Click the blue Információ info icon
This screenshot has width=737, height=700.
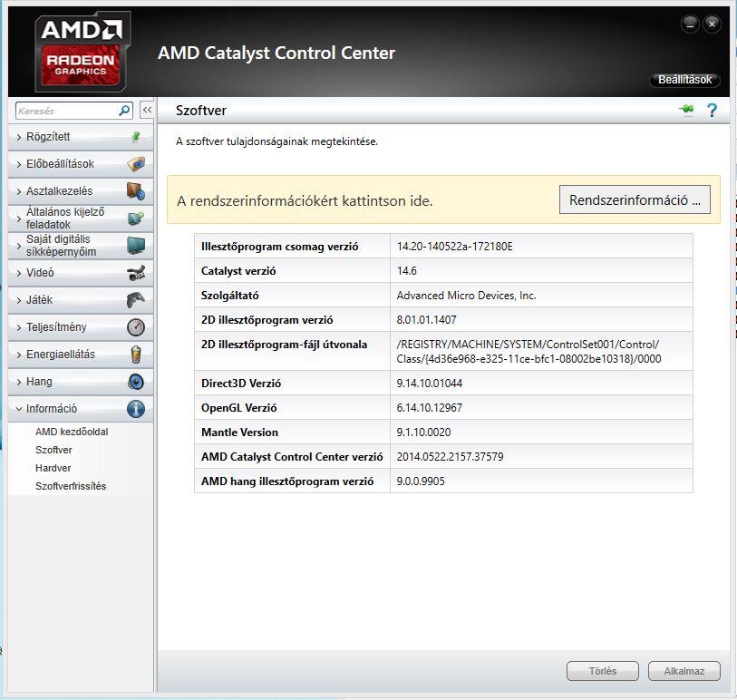136,409
